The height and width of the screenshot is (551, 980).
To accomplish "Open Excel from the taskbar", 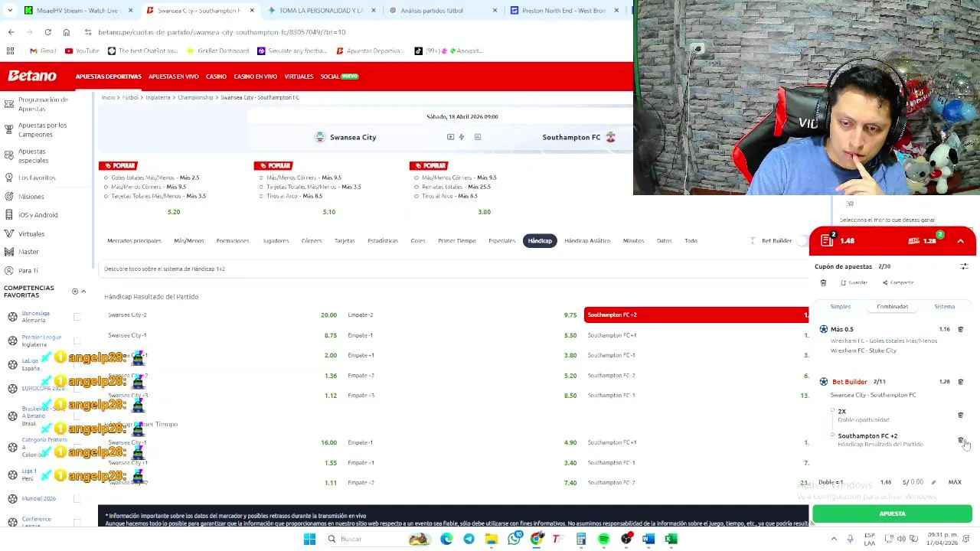I will point(671,539).
